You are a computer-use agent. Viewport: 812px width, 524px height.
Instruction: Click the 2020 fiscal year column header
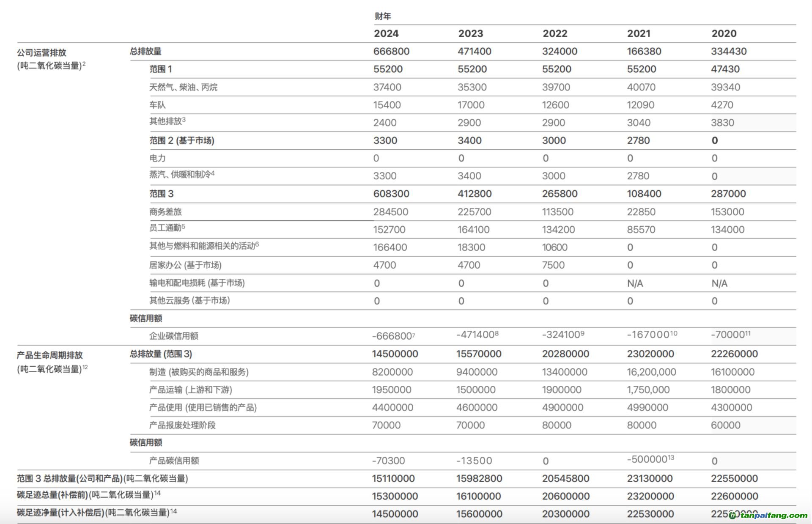click(x=724, y=33)
